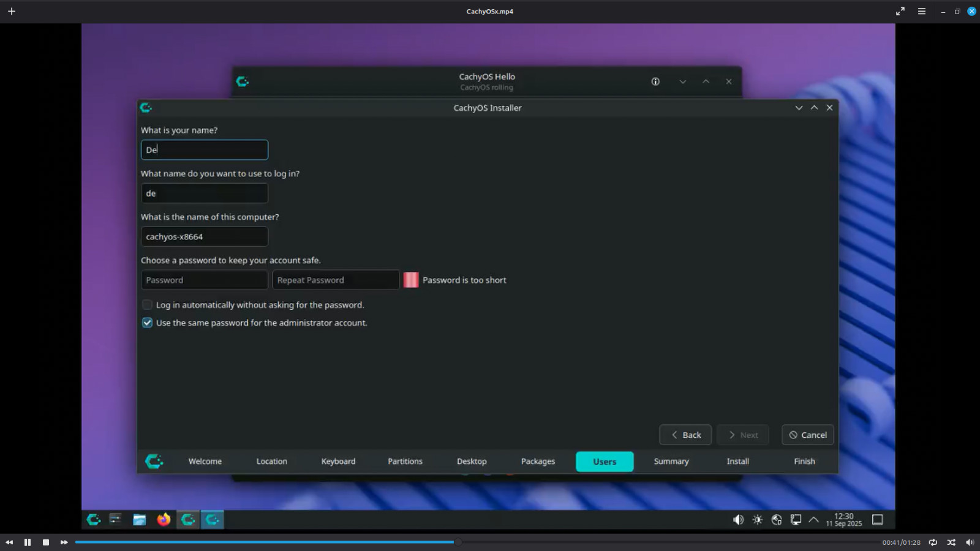Uncheck same password for administrator account
Viewport: 980px width, 551px height.
coord(147,323)
